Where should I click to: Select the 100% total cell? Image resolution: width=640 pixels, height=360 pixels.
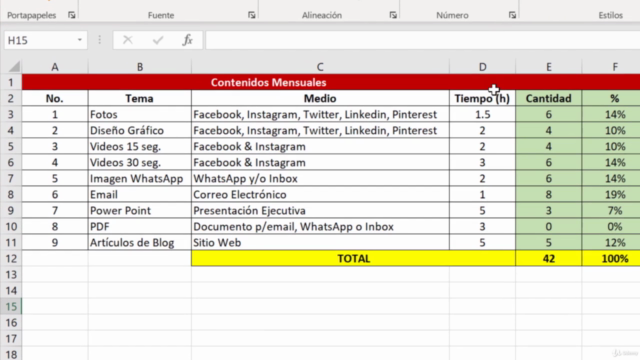(x=611, y=258)
